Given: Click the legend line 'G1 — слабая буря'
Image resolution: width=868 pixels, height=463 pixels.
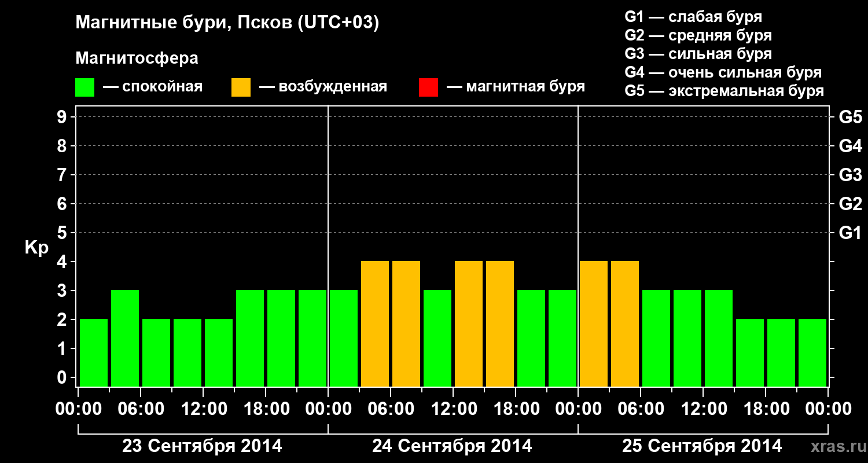Looking at the screenshot, I should [693, 16].
